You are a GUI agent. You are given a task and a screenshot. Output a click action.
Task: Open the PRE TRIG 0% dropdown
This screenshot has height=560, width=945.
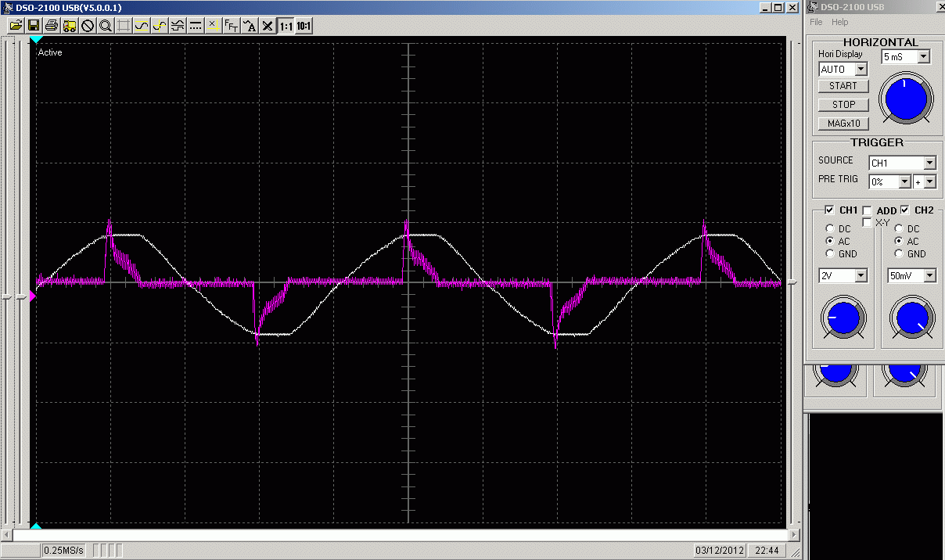[x=904, y=182]
